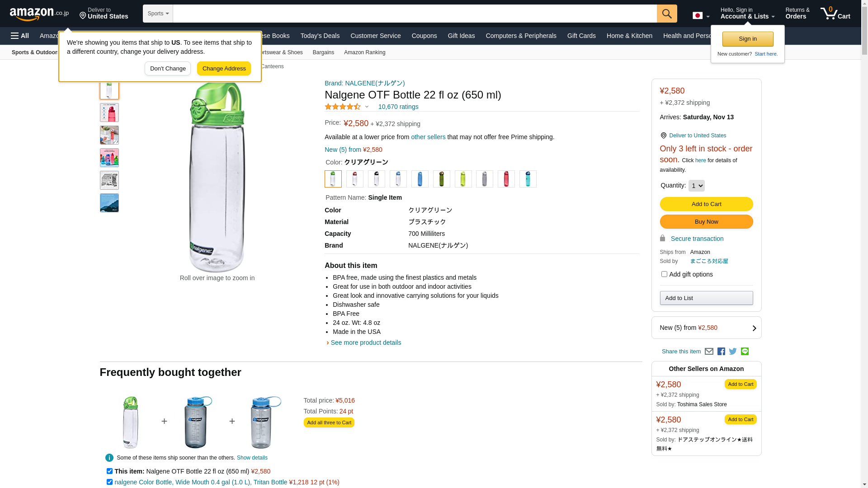Expand the Quantity dropdown
The width and height of the screenshot is (868, 488).
[696, 186]
